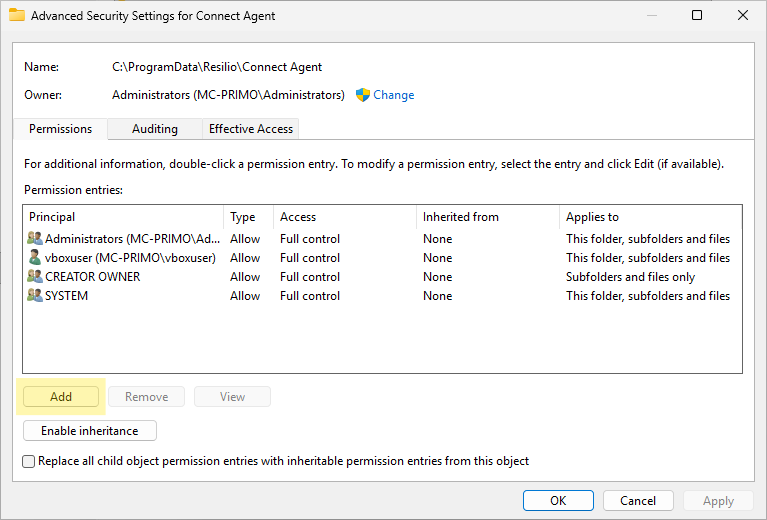Click the UAC shield icon beside Change
The height and width of the screenshot is (520, 767).
363,95
